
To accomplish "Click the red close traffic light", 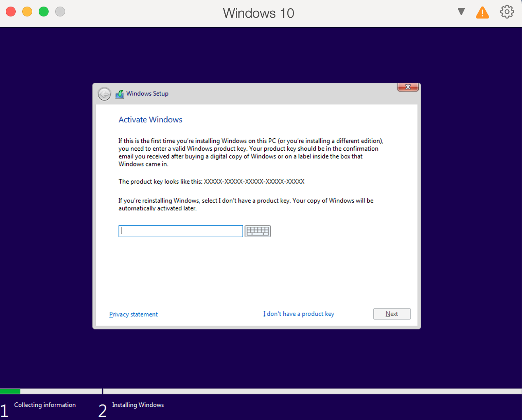I will (10, 12).
